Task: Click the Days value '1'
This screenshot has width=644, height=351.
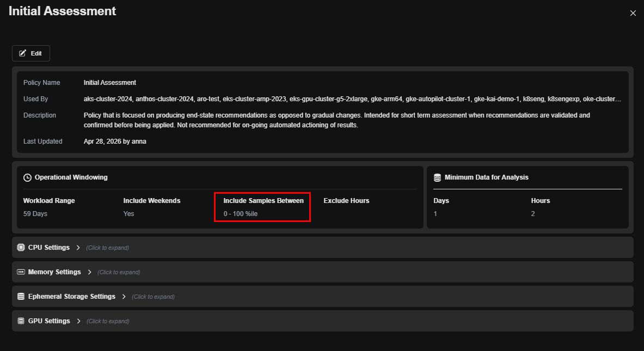Action: coord(436,214)
